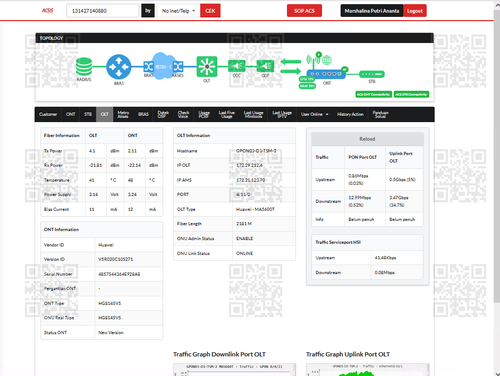Screen dimensions: 500x376
Task: Click the ACS logo in header
Action: [47, 11]
